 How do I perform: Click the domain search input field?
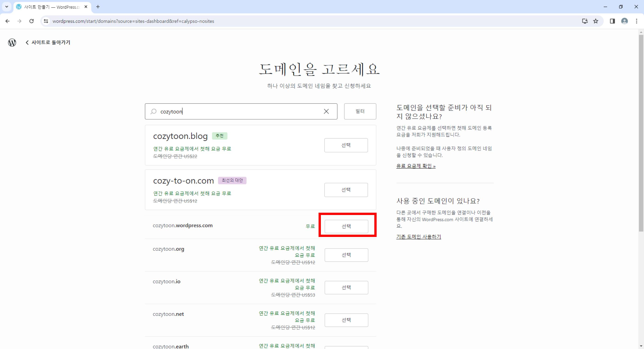[241, 111]
